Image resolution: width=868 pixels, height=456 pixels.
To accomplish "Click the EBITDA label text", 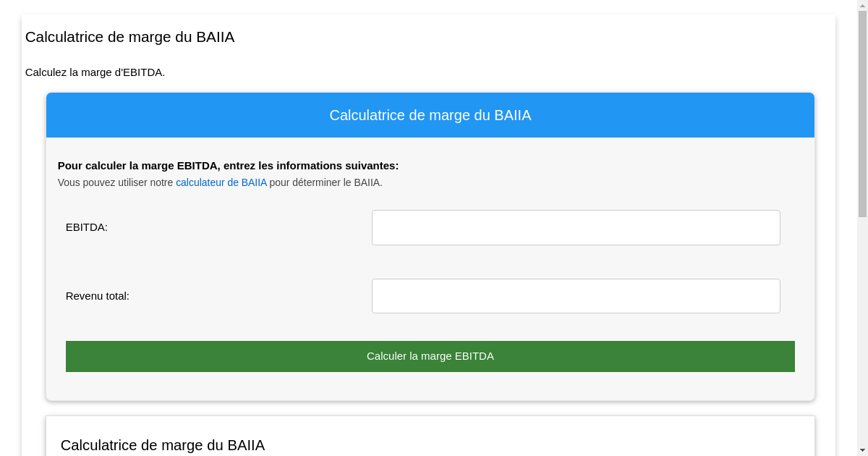I will click(86, 227).
